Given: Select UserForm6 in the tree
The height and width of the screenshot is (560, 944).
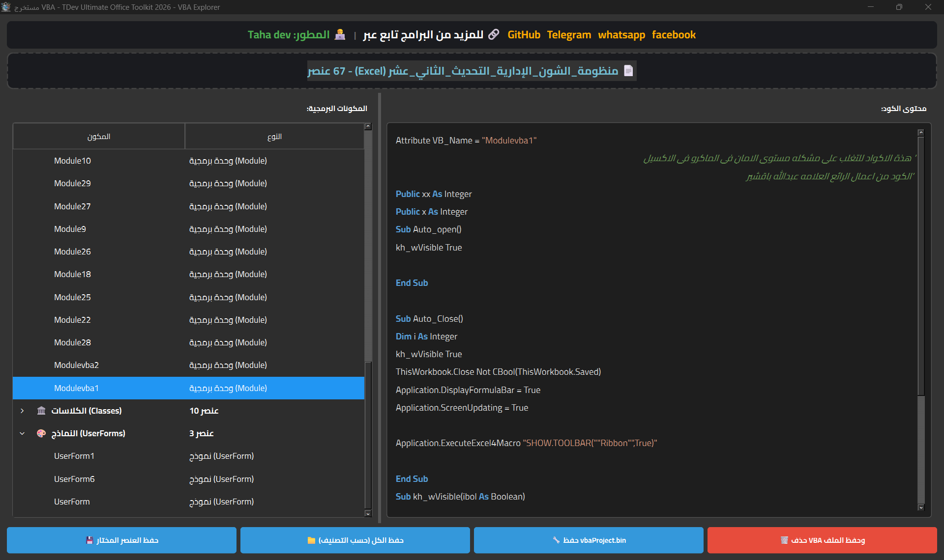Looking at the screenshot, I should tap(74, 479).
